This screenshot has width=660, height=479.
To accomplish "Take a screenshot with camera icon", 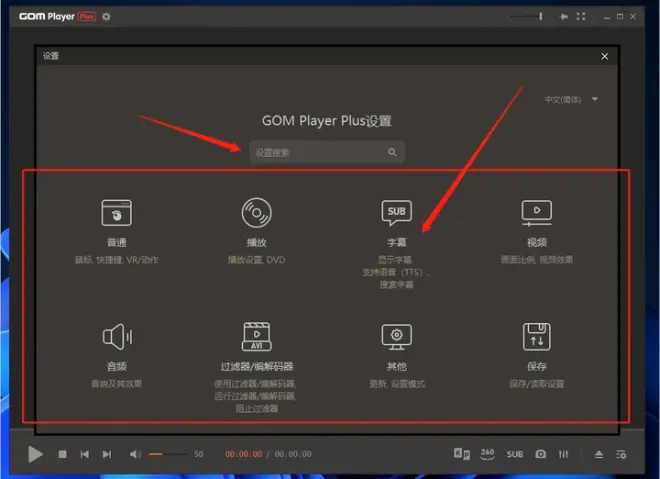I will pyautogui.click(x=540, y=454).
